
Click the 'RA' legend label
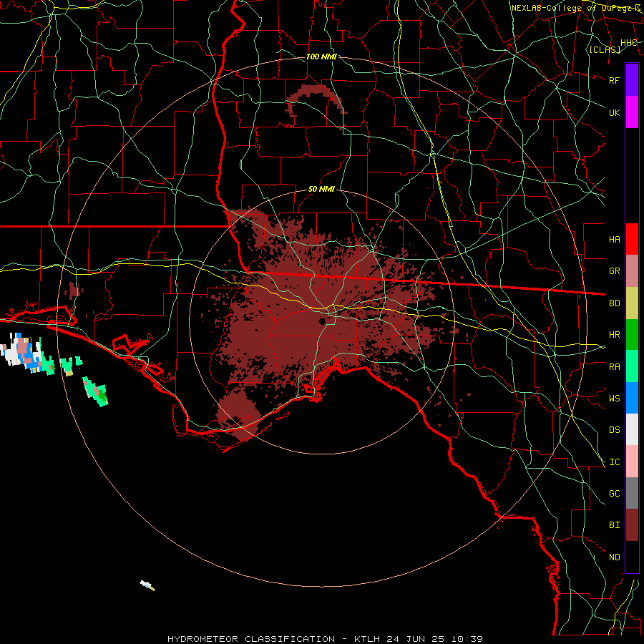[x=614, y=367]
